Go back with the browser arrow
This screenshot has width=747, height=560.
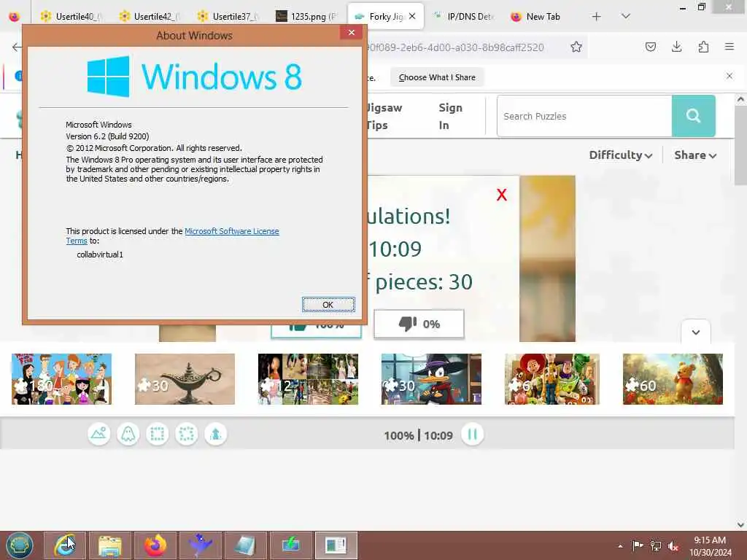tap(17, 47)
